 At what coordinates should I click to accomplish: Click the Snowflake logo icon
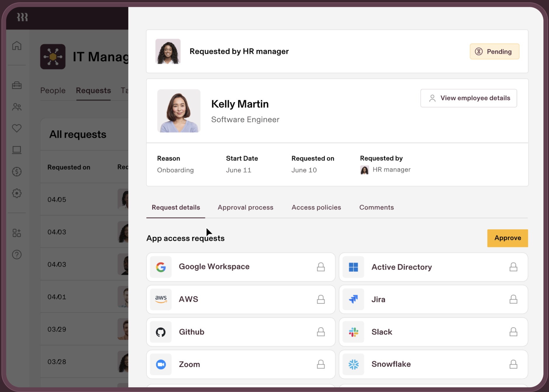click(353, 364)
